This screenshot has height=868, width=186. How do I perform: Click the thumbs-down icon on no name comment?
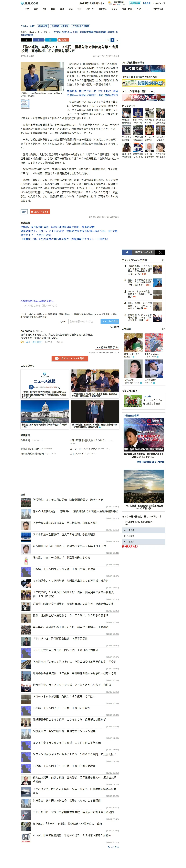(27, 342)
